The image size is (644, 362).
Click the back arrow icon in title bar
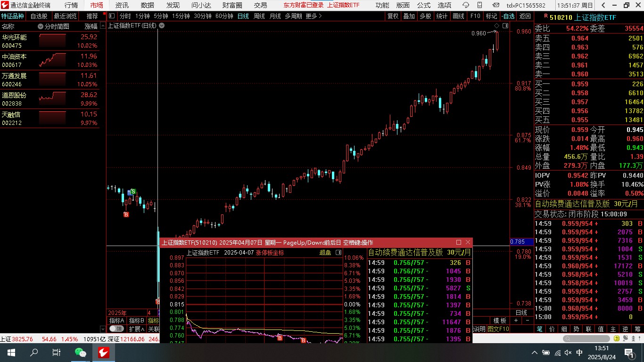pyautogui.click(x=603, y=5)
